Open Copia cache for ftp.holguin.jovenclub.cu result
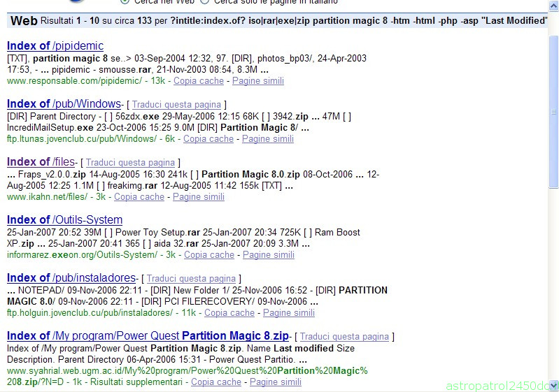This screenshot has width=559, height=392. point(229,313)
